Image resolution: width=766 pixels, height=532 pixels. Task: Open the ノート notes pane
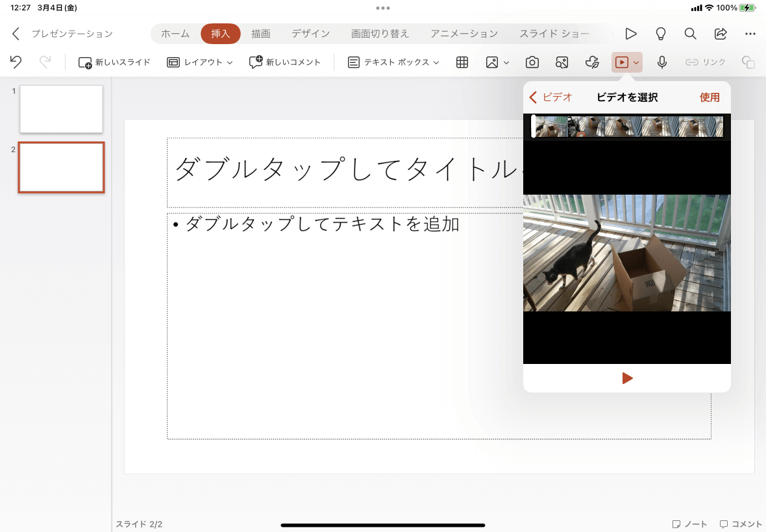click(689, 524)
